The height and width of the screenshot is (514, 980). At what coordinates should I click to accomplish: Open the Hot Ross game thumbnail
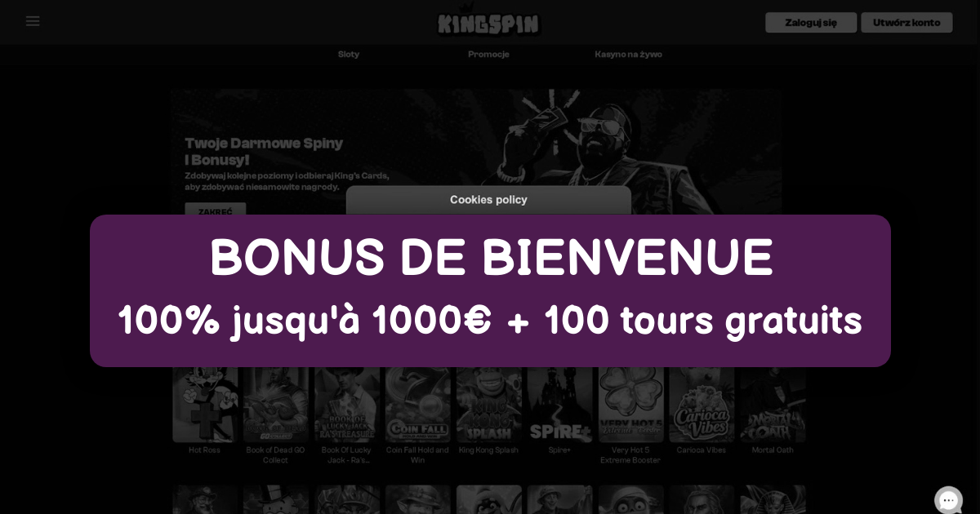(x=205, y=405)
